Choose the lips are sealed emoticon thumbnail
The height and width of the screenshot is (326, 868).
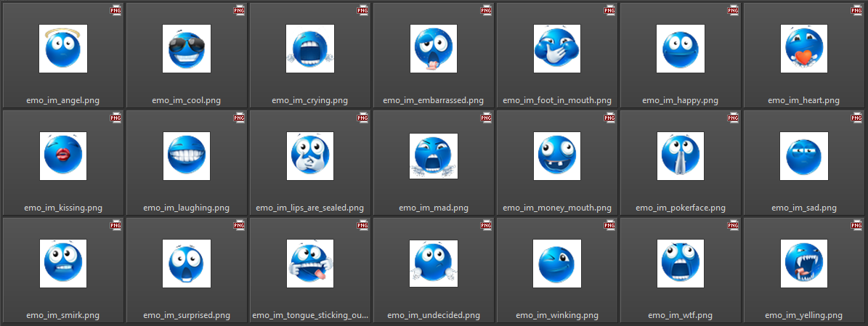point(310,156)
